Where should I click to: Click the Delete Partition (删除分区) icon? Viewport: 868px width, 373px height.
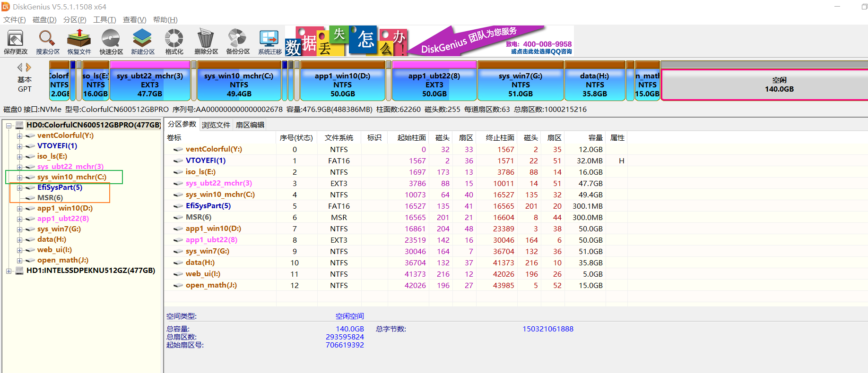point(206,42)
